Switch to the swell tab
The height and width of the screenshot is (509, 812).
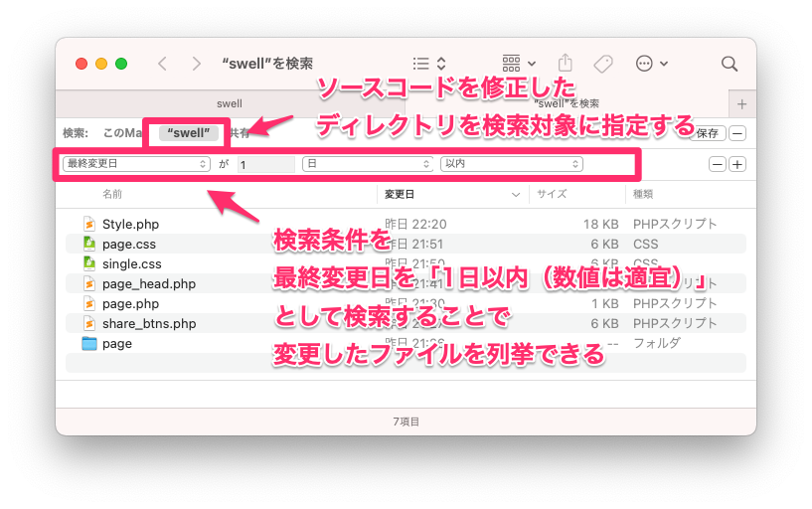coord(230,103)
